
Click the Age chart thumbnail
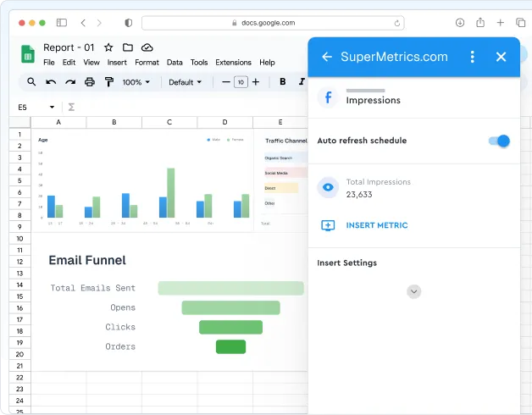(x=142, y=181)
